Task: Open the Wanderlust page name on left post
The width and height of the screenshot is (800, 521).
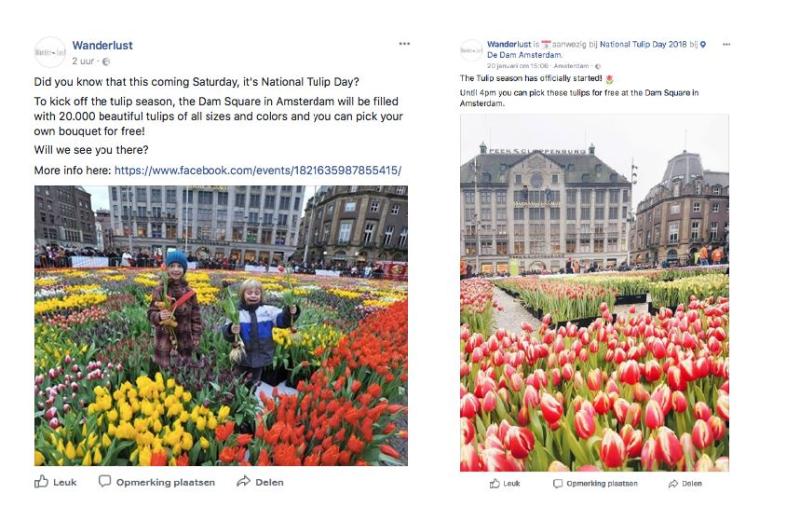Action: (102, 45)
